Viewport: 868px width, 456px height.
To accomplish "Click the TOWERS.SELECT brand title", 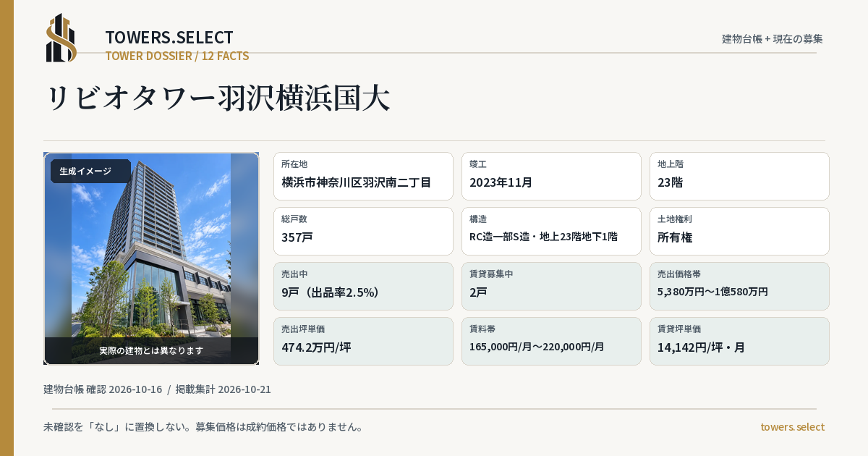I will point(169,37).
